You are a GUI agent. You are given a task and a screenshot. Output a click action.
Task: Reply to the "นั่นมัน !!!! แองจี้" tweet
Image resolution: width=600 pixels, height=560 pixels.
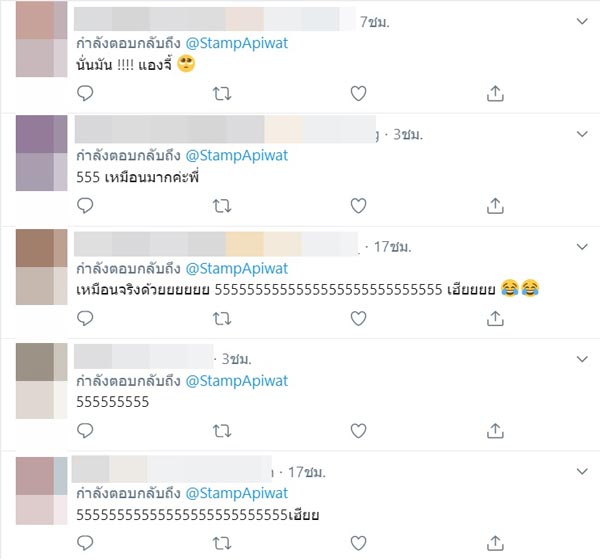[85, 93]
